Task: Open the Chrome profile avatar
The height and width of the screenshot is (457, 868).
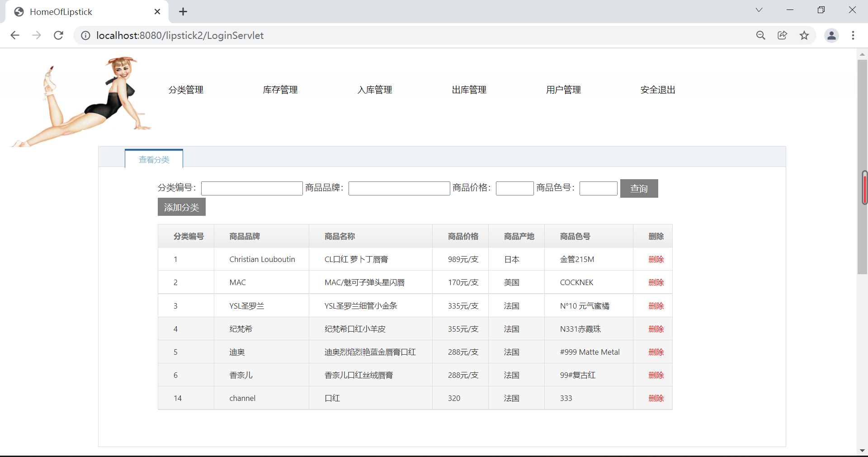Action: (x=831, y=35)
